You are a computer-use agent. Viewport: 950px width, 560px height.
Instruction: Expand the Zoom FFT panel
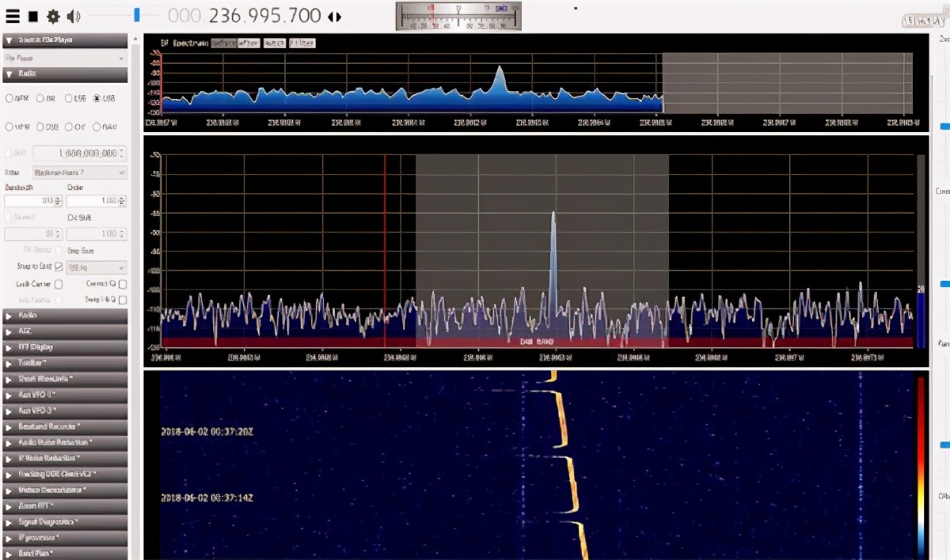pos(65,505)
